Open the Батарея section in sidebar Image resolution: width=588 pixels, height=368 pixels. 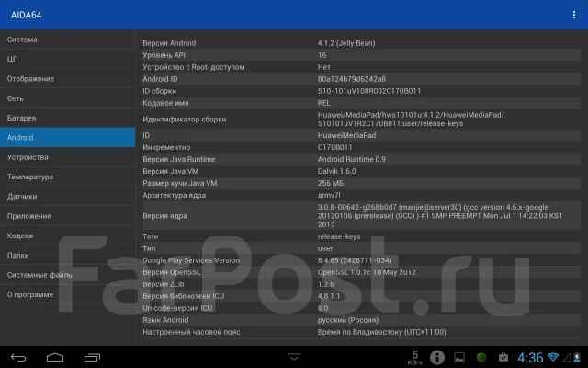[x=67, y=118]
